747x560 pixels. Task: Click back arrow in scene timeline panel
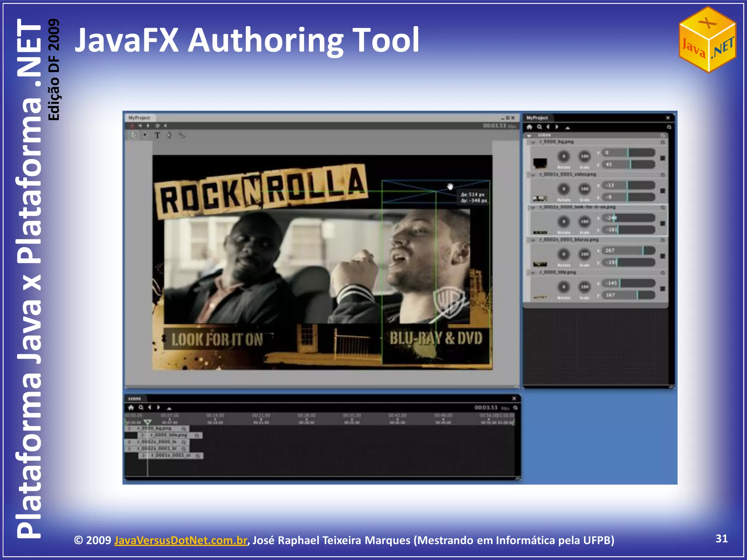click(x=150, y=408)
